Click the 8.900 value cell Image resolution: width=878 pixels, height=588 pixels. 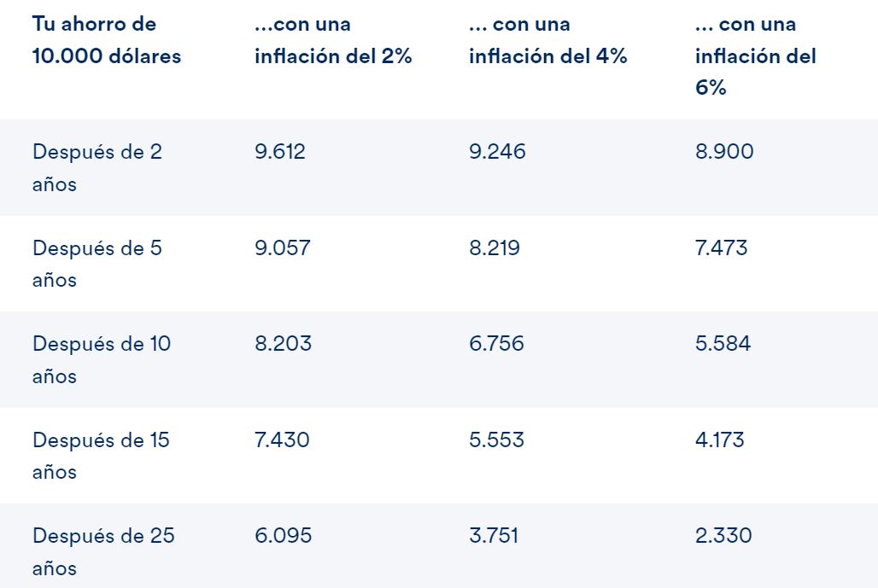pos(724,152)
